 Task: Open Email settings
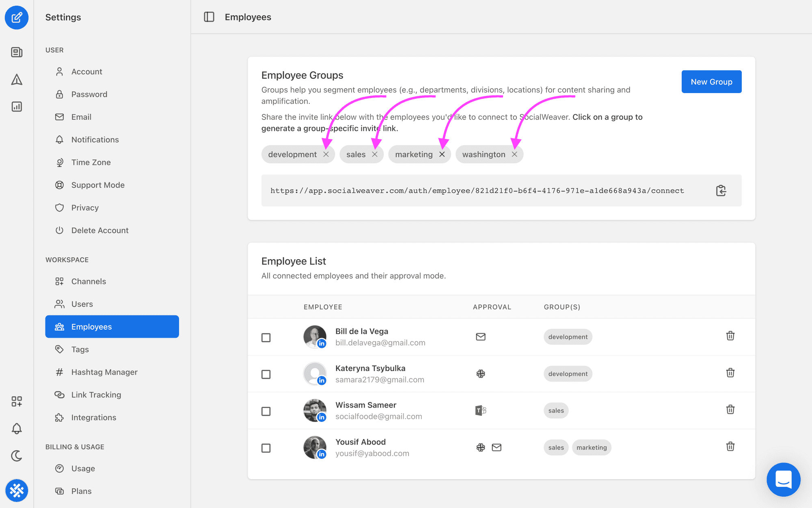tap(112, 117)
